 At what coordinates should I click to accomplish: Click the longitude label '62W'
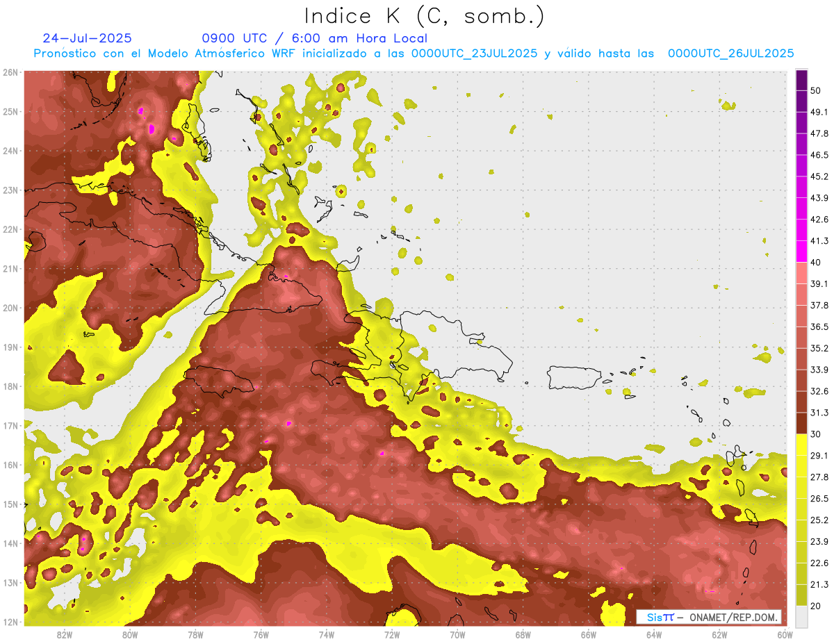pyautogui.click(x=719, y=635)
